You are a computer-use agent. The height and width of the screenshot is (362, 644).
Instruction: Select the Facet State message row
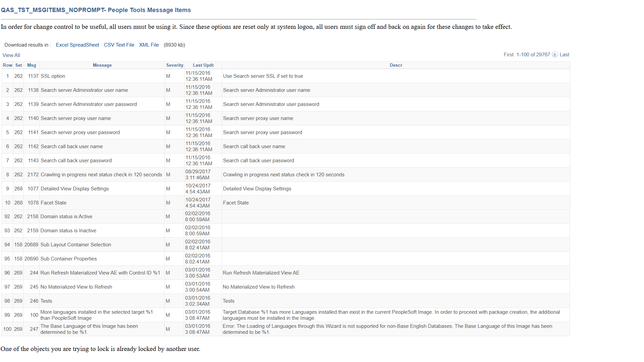53,202
